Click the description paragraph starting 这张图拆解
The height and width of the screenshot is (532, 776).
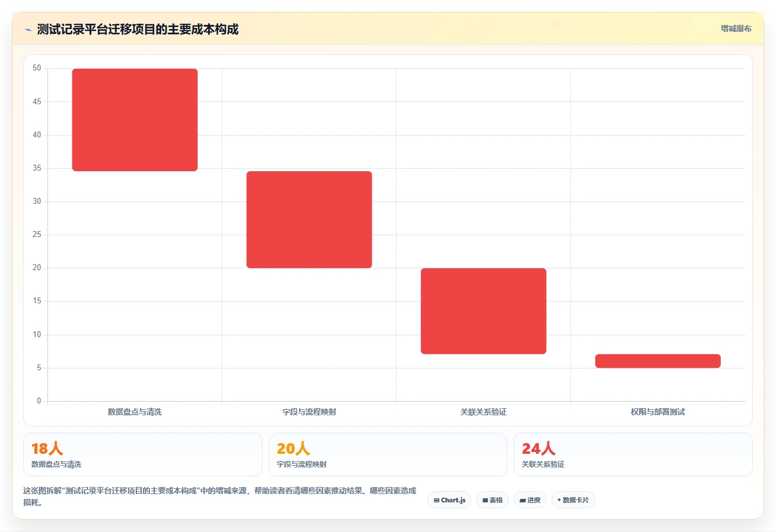pyautogui.click(x=219, y=496)
